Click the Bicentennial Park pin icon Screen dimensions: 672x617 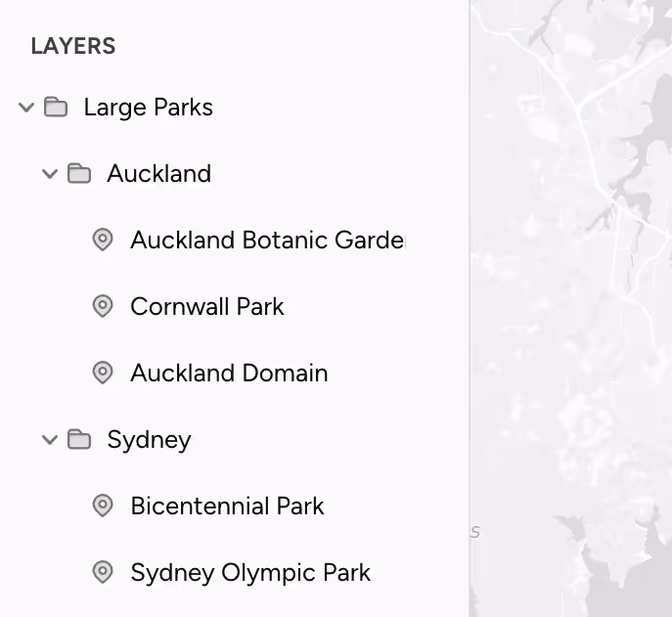(103, 506)
